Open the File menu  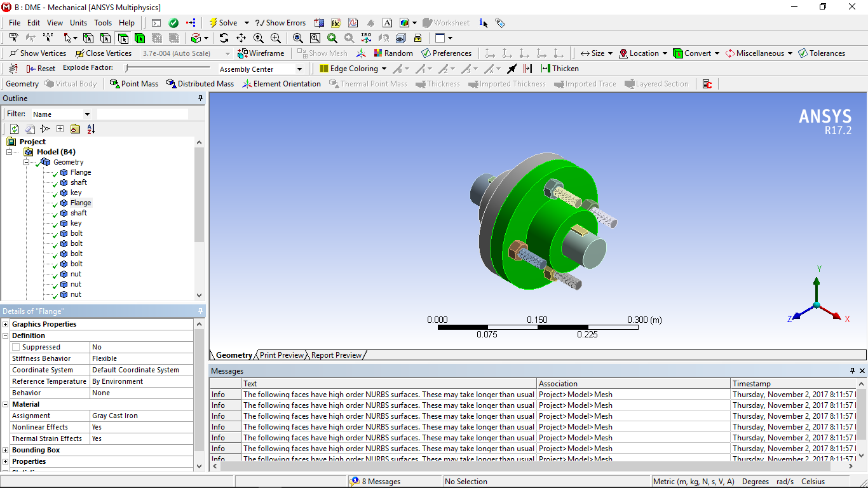point(15,23)
